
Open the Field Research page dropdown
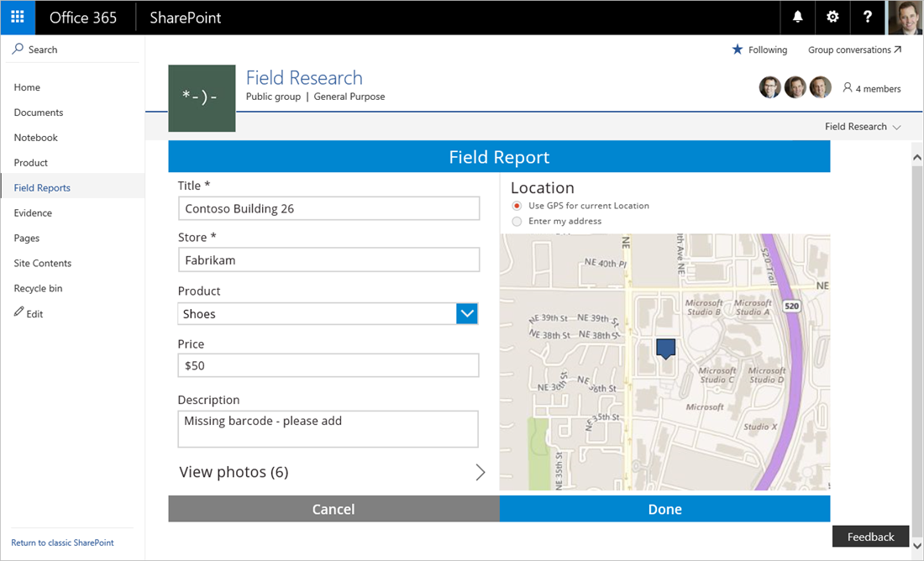point(863,126)
